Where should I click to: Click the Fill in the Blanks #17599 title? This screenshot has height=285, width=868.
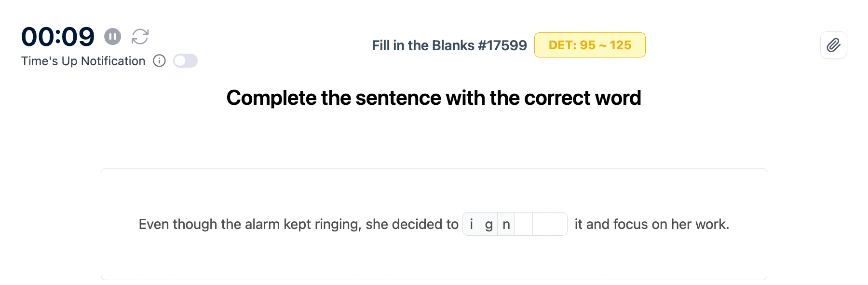pyautogui.click(x=449, y=45)
